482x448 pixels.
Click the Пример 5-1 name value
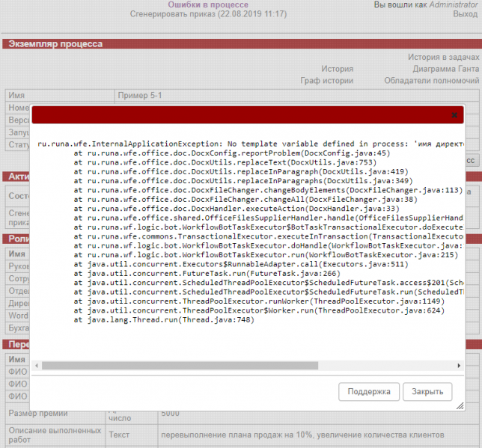click(x=140, y=95)
